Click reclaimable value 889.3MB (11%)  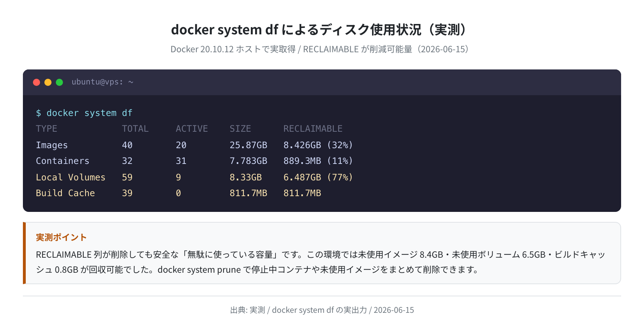coord(318,161)
